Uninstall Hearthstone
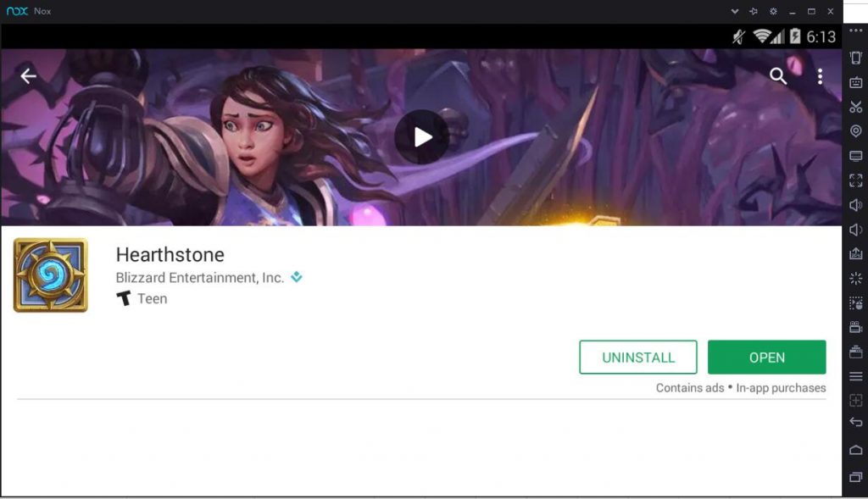The width and height of the screenshot is (868, 499). coord(637,358)
